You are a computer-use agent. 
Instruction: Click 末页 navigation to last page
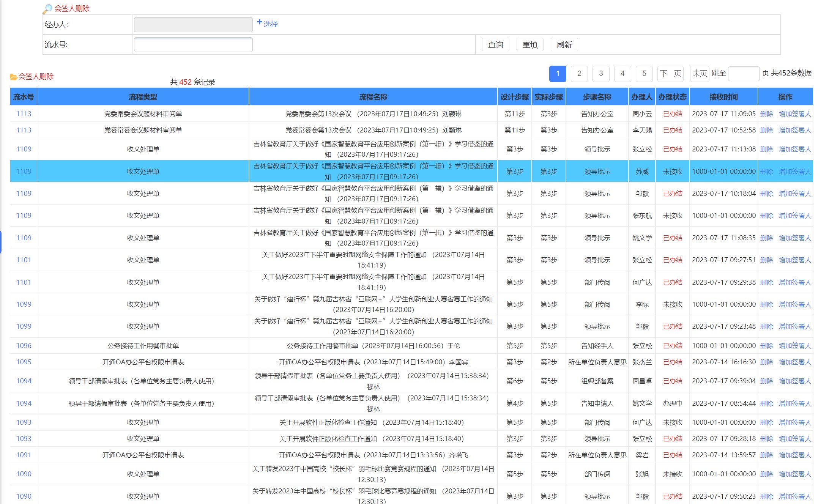(698, 72)
